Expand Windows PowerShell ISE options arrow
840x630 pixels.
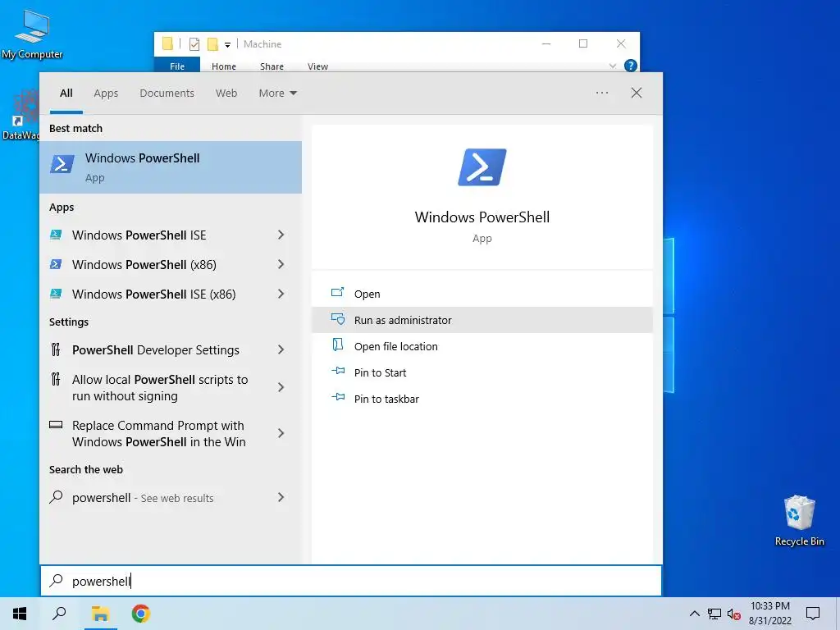pyautogui.click(x=281, y=235)
